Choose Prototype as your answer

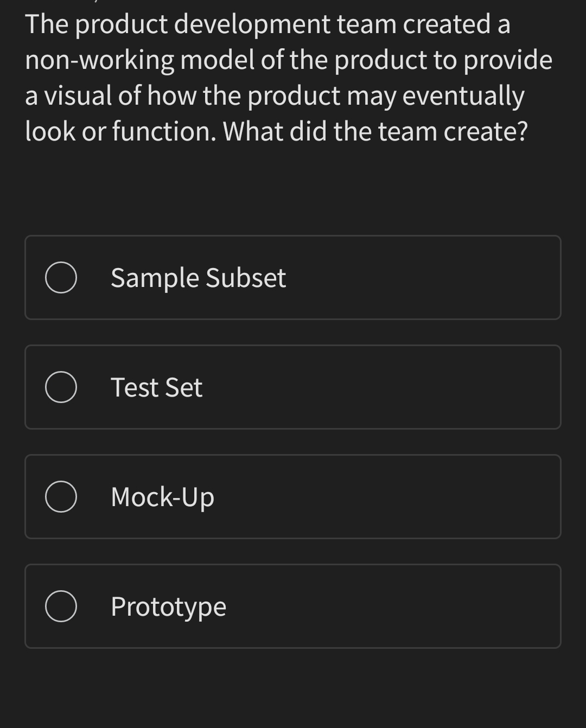293,606
